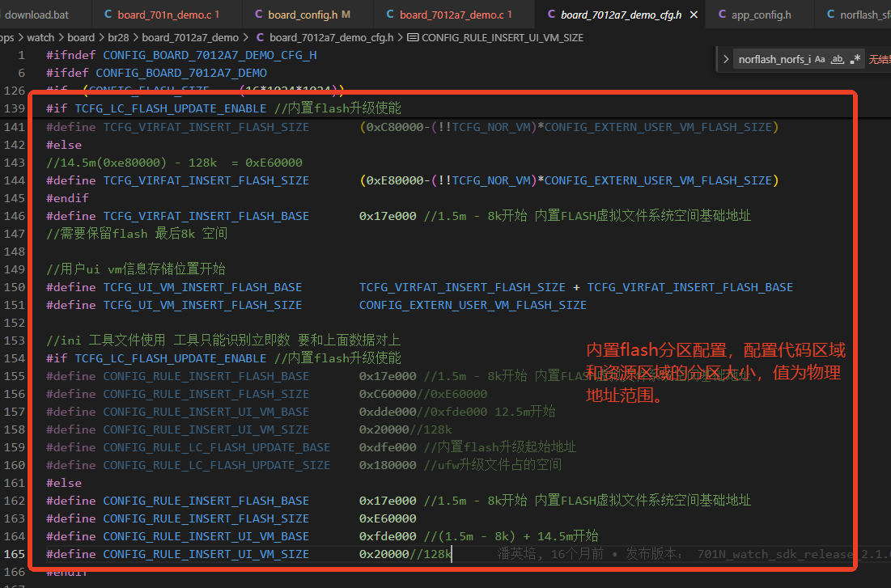This screenshot has width=891, height=588.
Task: Toggle Match Whole Word in find widget
Action: (838, 59)
